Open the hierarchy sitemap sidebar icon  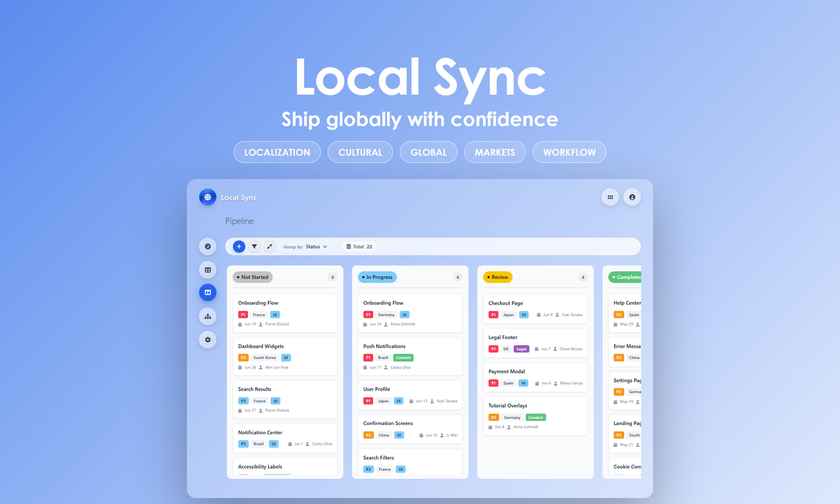pyautogui.click(x=208, y=316)
